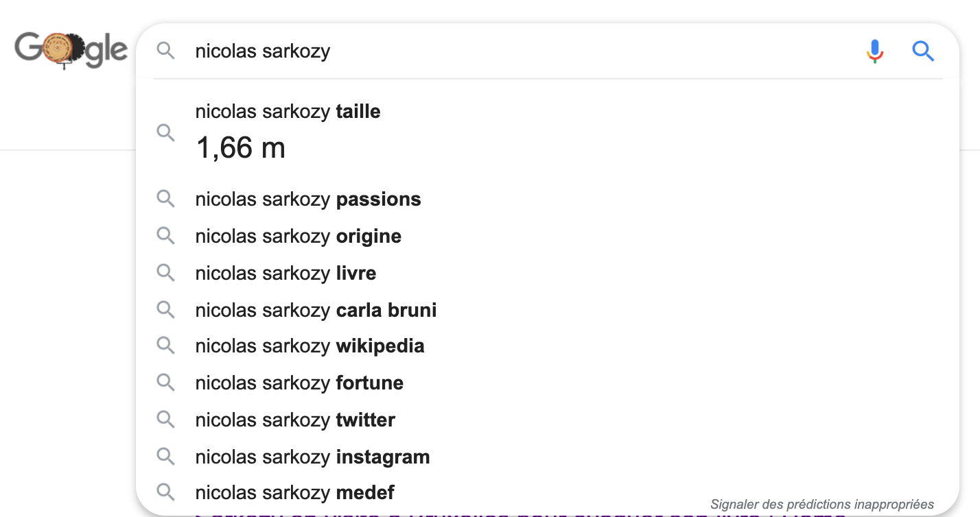Click magnifier icon beside wikipedia suggestion
Screen dimensions: 980x517
(165, 346)
